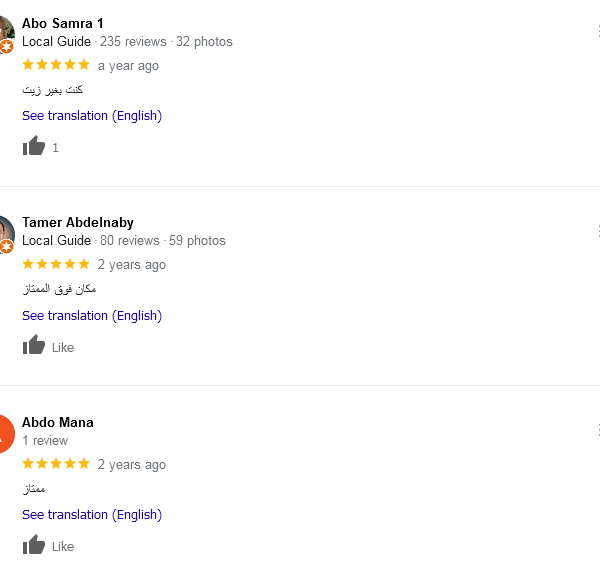Viewport: 600px width, 563px height.
Task: Click the five-star rating on Tamer Abdelnaby's review
Action: (56, 265)
